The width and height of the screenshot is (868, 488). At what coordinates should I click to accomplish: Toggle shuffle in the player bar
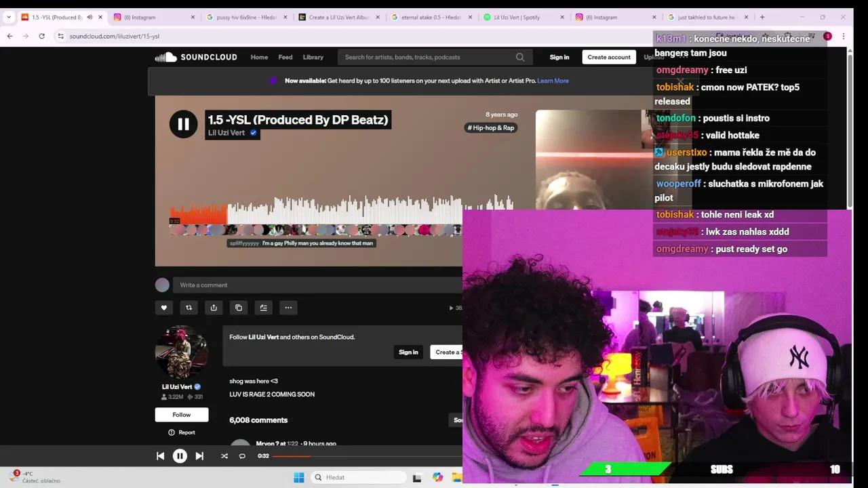point(224,456)
